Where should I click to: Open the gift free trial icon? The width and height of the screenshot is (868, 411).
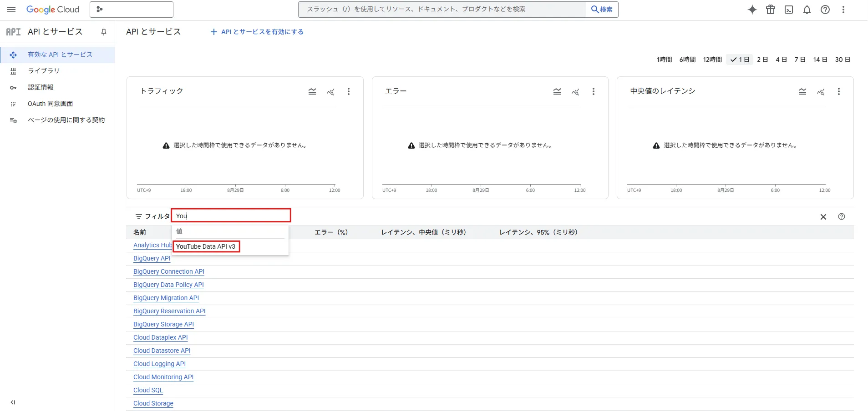pyautogui.click(x=771, y=10)
